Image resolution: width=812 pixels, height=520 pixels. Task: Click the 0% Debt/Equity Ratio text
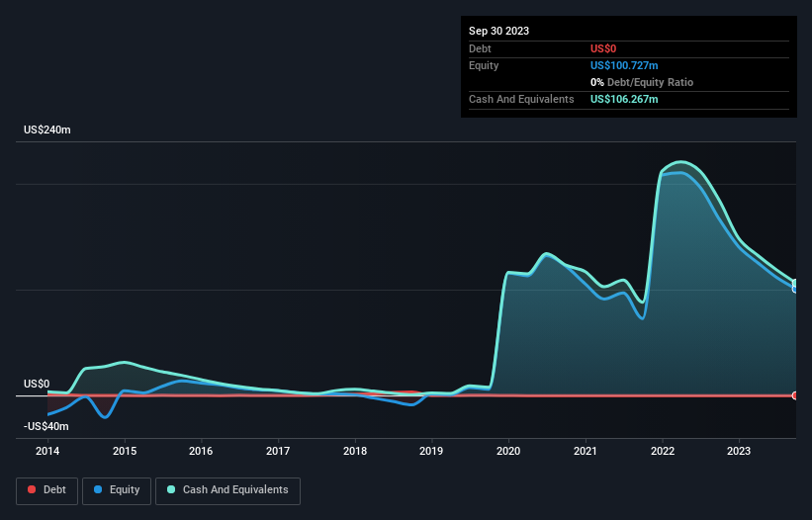pos(642,82)
